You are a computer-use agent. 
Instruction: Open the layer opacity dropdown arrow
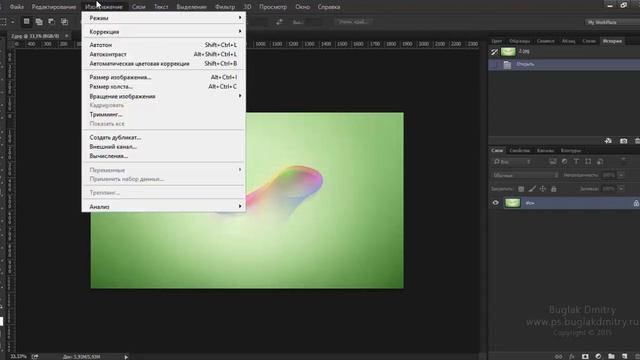click(x=621, y=175)
